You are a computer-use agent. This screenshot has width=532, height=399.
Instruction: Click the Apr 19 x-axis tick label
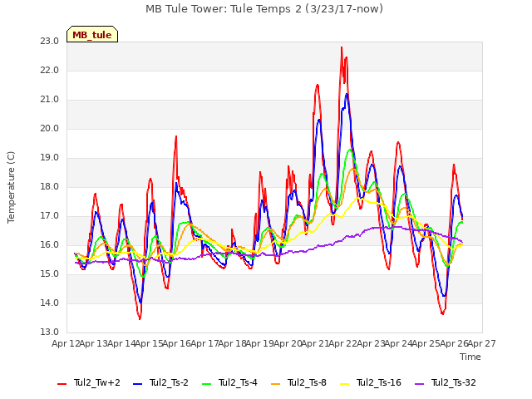pyautogui.click(x=259, y=343)
